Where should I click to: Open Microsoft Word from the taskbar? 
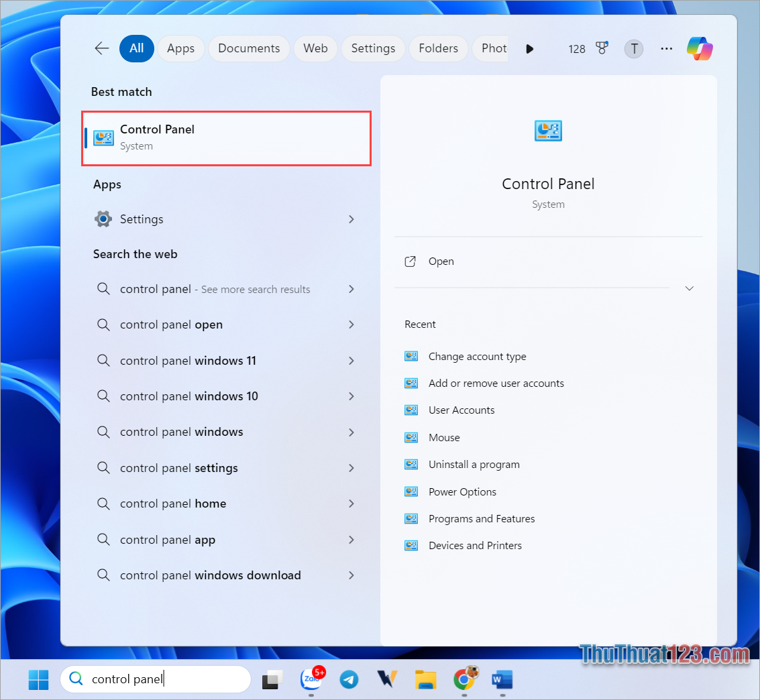point(502,680)
